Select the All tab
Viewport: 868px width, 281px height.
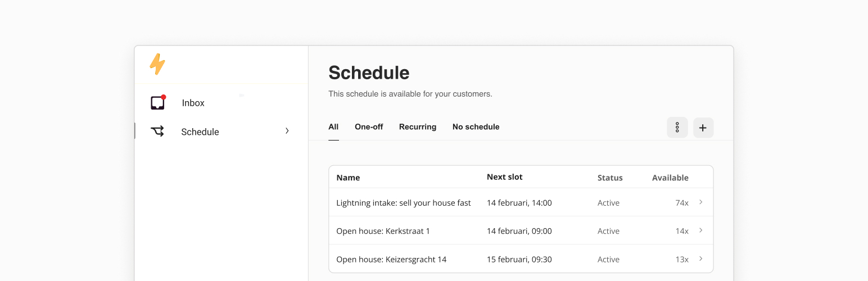tap(333, 127)
